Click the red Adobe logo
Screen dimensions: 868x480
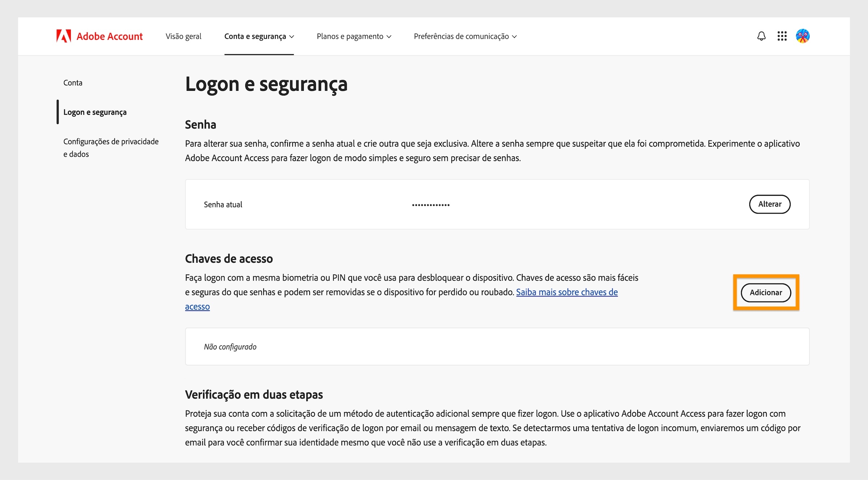tap(63, 36)
